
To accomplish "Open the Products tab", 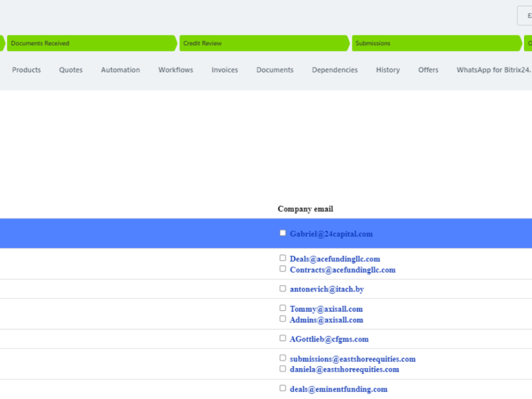I will click(x=26, y=70).
